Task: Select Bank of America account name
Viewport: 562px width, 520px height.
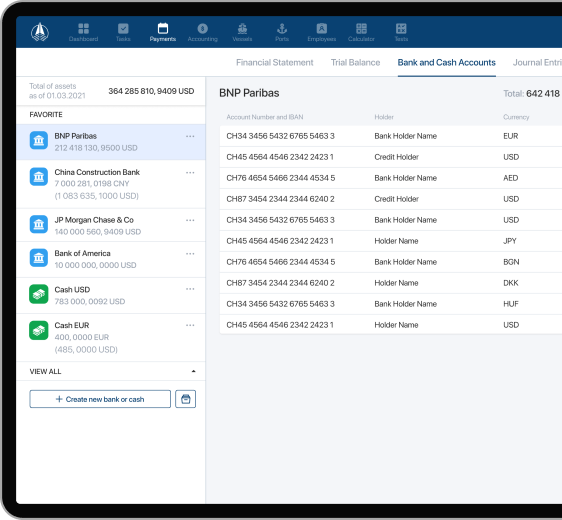Action: [x=82, y=253]
